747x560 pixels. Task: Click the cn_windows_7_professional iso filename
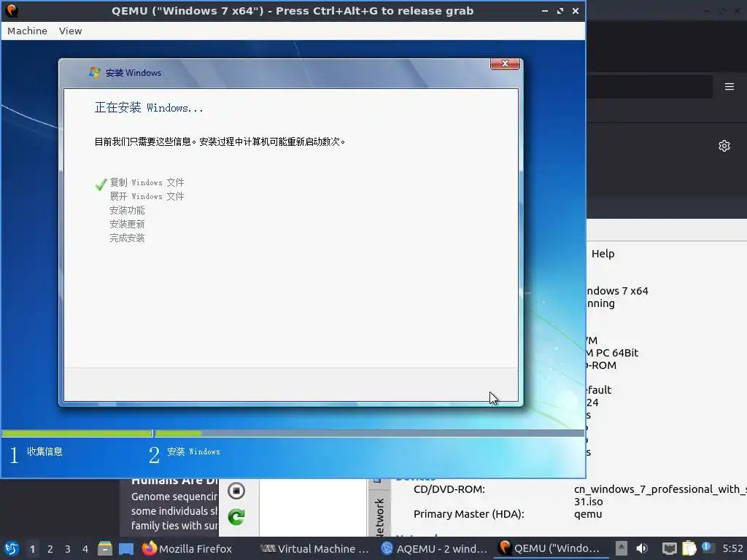point(660,495)
